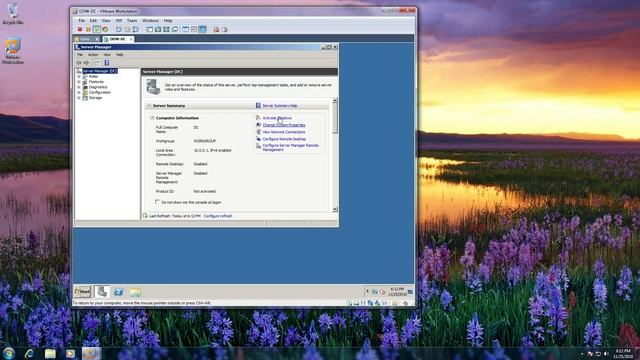Click the Windows 7 Start orb
This screenshot has height=360, width=640.
click(9, 353)
